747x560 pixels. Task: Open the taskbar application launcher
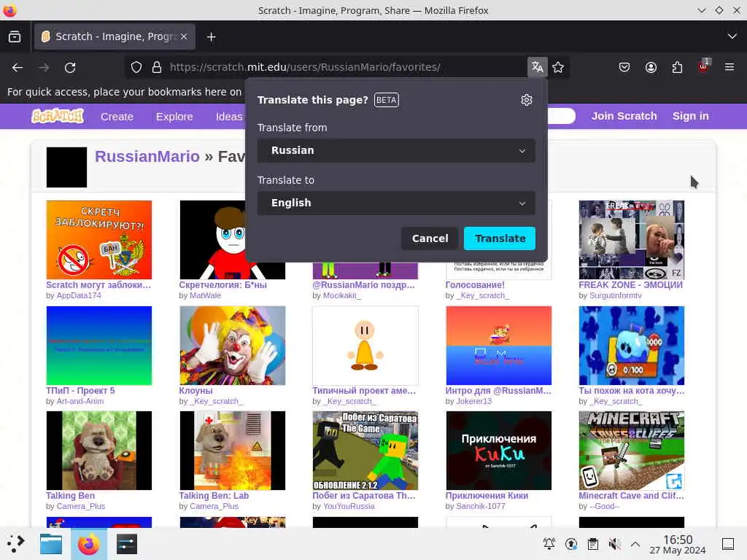coord(15,543)
